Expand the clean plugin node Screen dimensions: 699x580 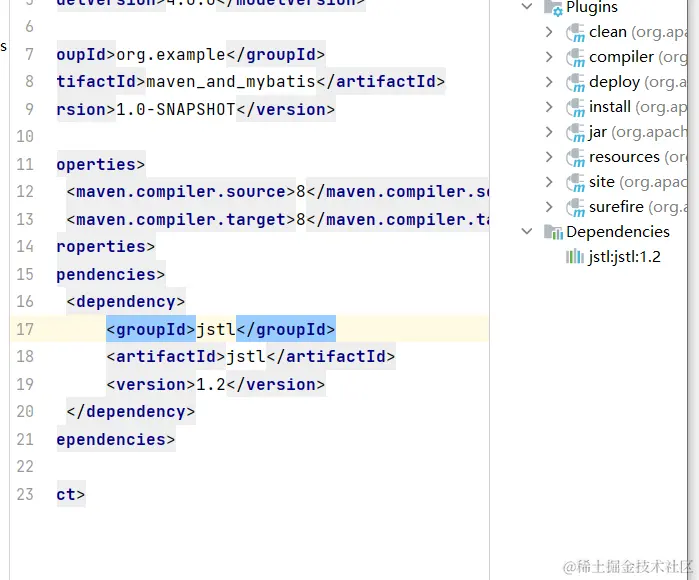(x=549, y=32)
